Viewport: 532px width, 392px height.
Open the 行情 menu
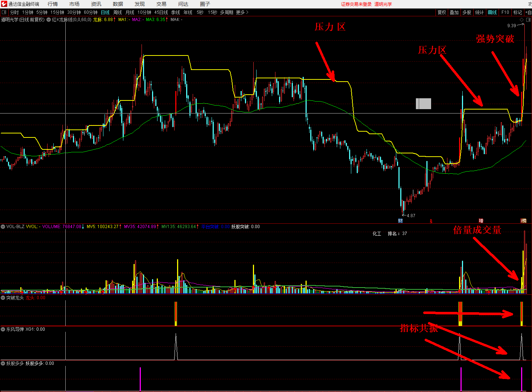53,4
